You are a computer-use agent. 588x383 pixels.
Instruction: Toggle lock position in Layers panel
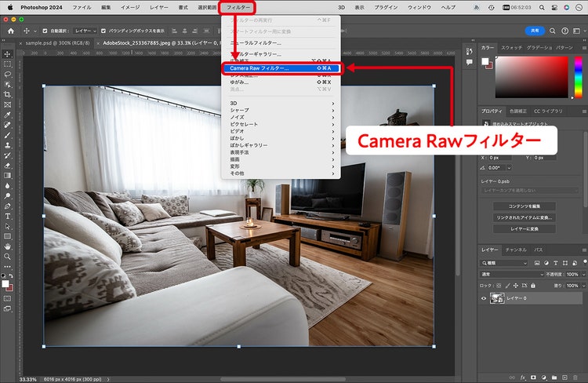pyautogui.click(x=516, y=286)
